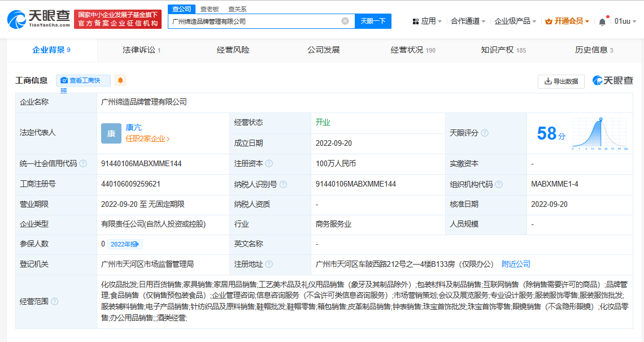The width and height of the screenshot is (644, 342).
Task: Click registration number 440106009259621
Action: [130, 184]
